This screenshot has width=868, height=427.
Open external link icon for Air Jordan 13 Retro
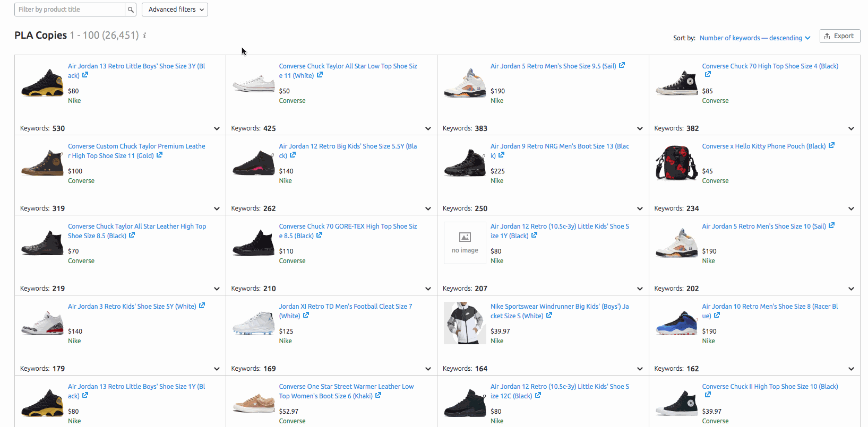[x=86, y=75]
